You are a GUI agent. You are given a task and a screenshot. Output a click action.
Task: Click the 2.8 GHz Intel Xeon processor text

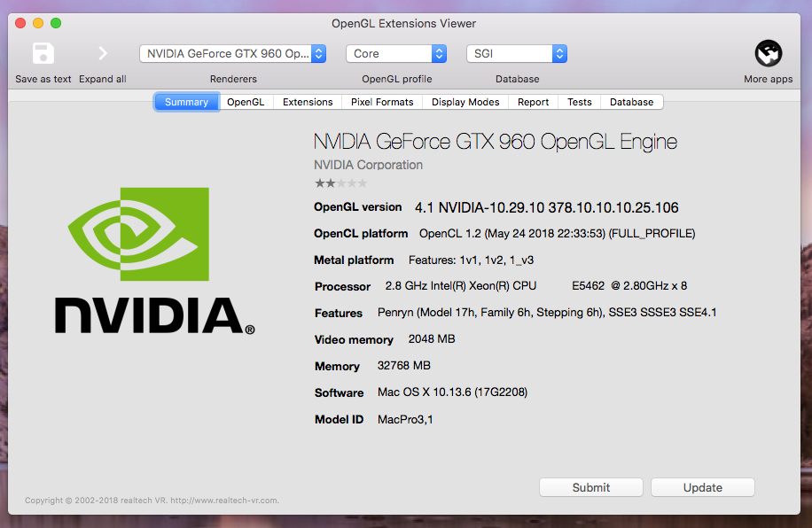(536, 286)
